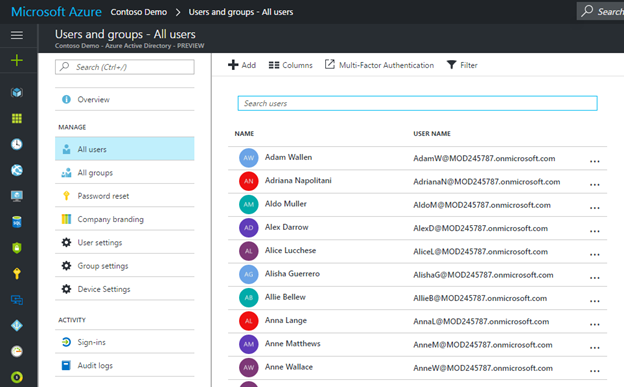The image size is (624, 387).
Task: Open the gauge Monitor icon in the sidebar
Action: [17, 351]
